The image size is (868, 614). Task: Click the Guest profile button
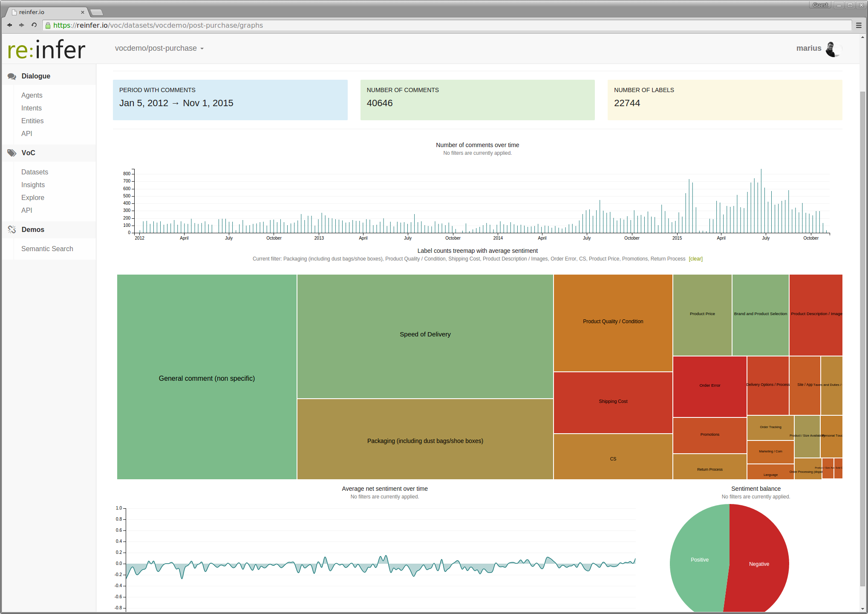click(x=819, y=5)
